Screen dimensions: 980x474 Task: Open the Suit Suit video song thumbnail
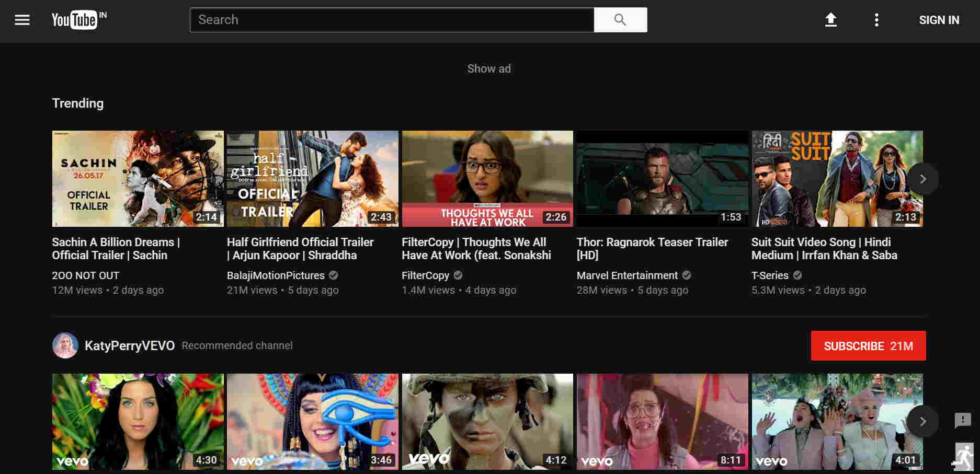pyautogui.click(x=837, y=179)
